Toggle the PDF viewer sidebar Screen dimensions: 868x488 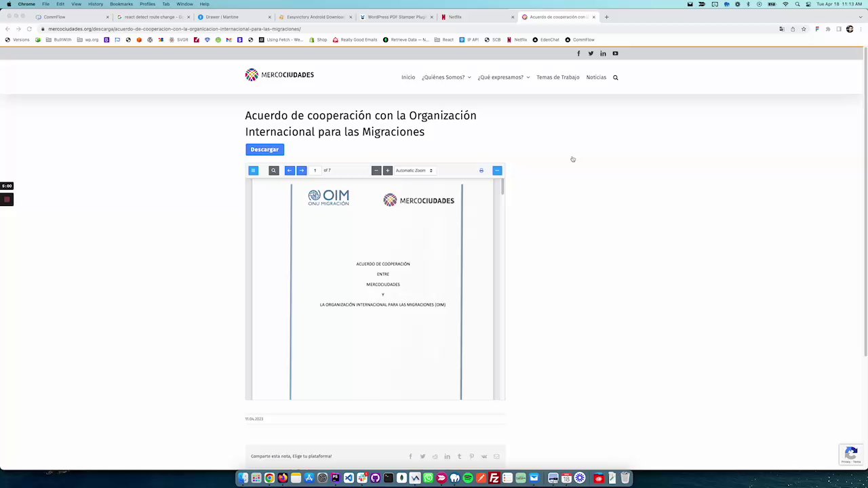253,170
